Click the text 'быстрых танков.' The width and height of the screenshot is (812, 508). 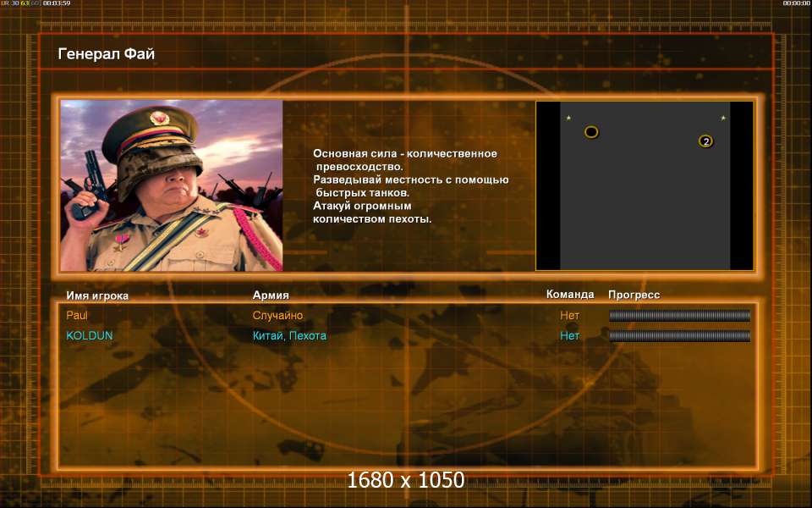tap(363, 193)
